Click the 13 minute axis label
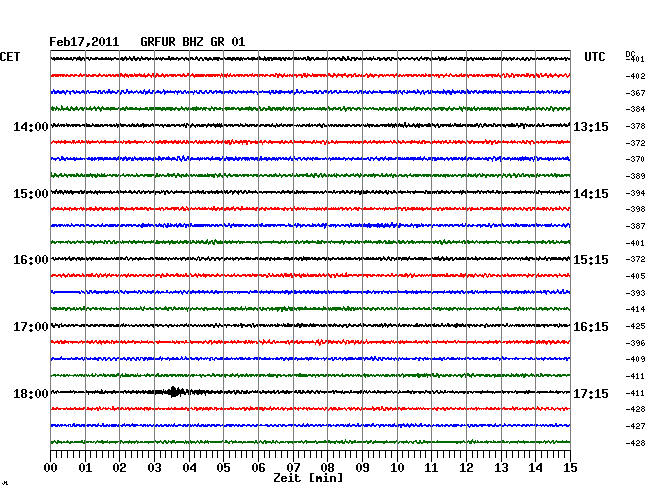The width and height of the screenshot is (650, 494). tap(501, 468)
